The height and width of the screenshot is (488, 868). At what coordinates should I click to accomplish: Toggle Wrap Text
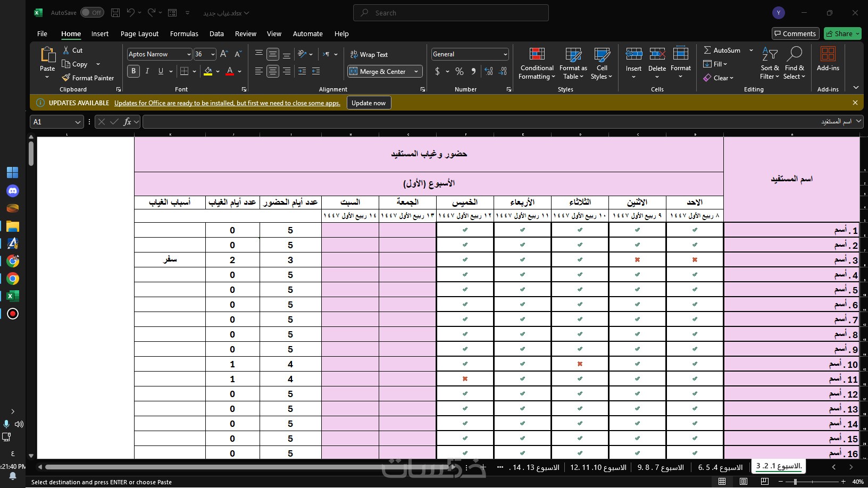369,54
